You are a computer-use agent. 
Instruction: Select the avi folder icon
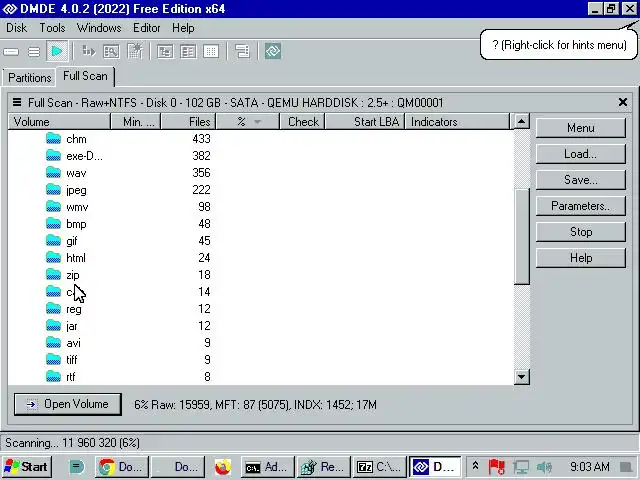coord(53,342)
